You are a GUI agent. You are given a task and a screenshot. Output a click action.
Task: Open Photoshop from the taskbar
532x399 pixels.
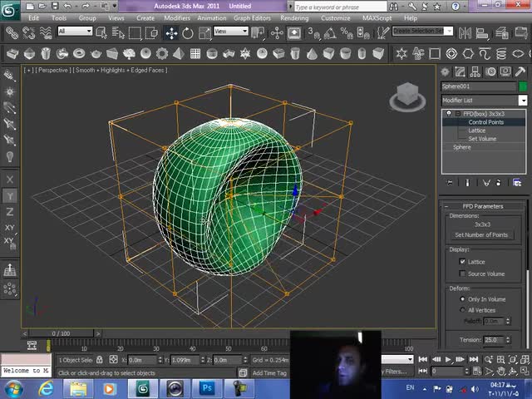click(x=206, y=388)
